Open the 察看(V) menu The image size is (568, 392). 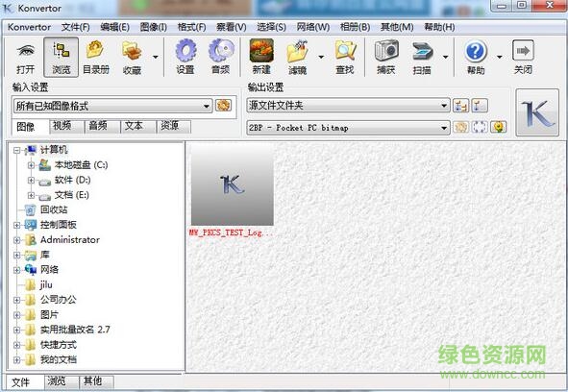(231, 27)
